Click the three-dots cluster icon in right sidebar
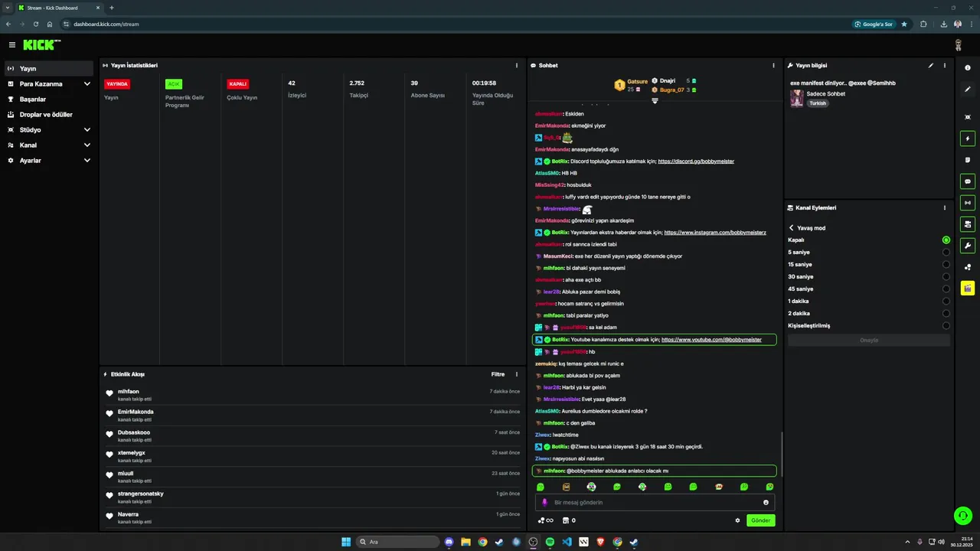The height and width of the screenshot is (551, 980). click(x=968, y=267)
